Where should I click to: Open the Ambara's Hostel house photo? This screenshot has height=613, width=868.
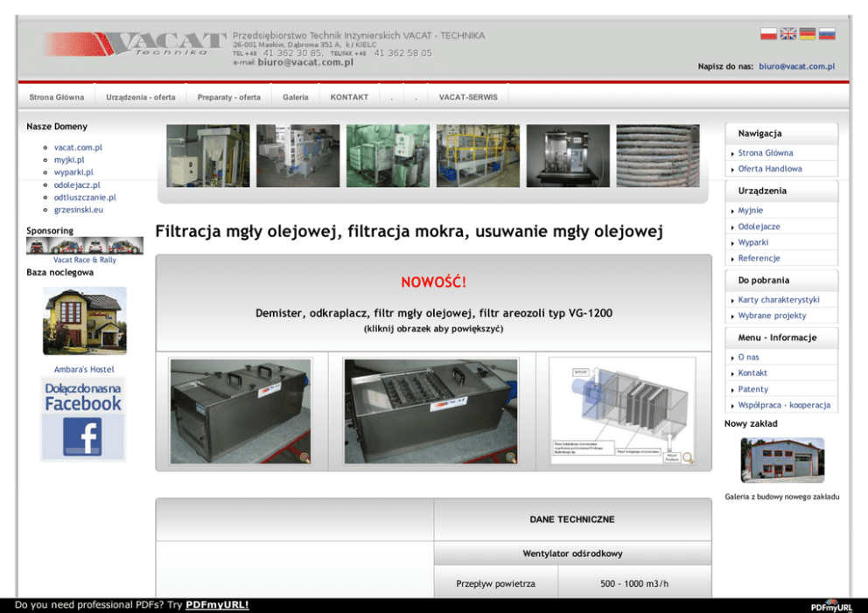(84, 321)
